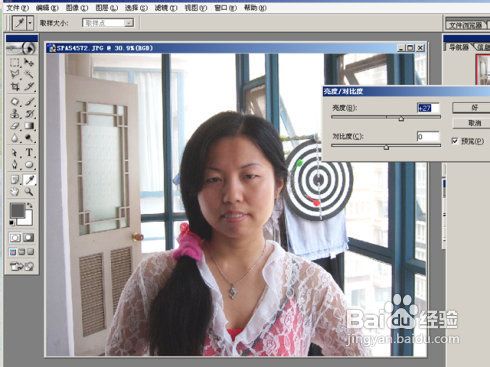This screenshot has width=490, height=367.
Task: Select the Pen tool
Action: point(15,165)
